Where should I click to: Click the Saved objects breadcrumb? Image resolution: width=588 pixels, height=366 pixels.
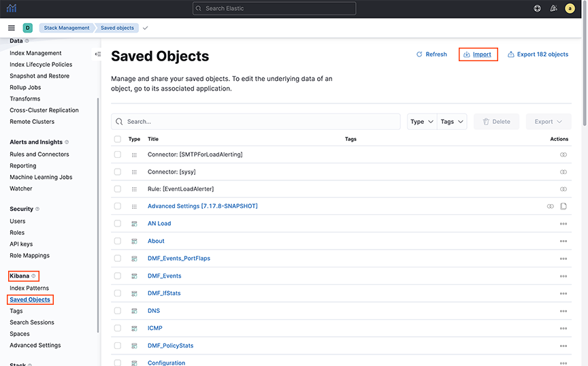(117, 28)
